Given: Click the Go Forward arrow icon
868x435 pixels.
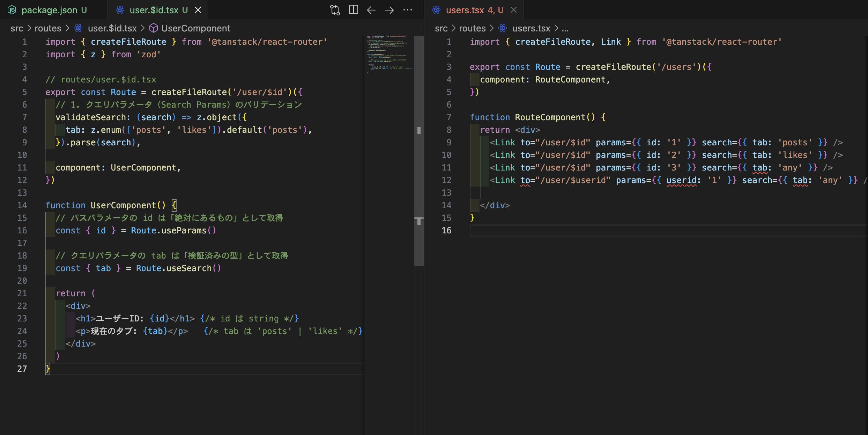Looking at the screenshot, I should click(x=390, y=10).
